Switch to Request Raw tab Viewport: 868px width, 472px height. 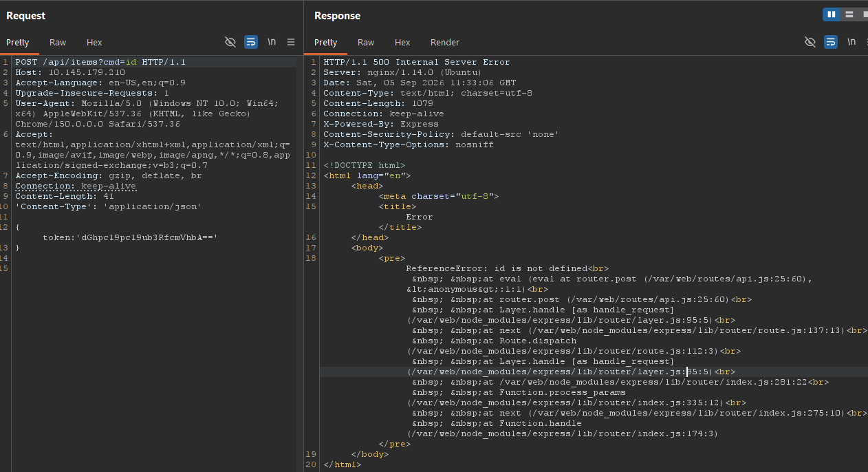coord(58,42)
